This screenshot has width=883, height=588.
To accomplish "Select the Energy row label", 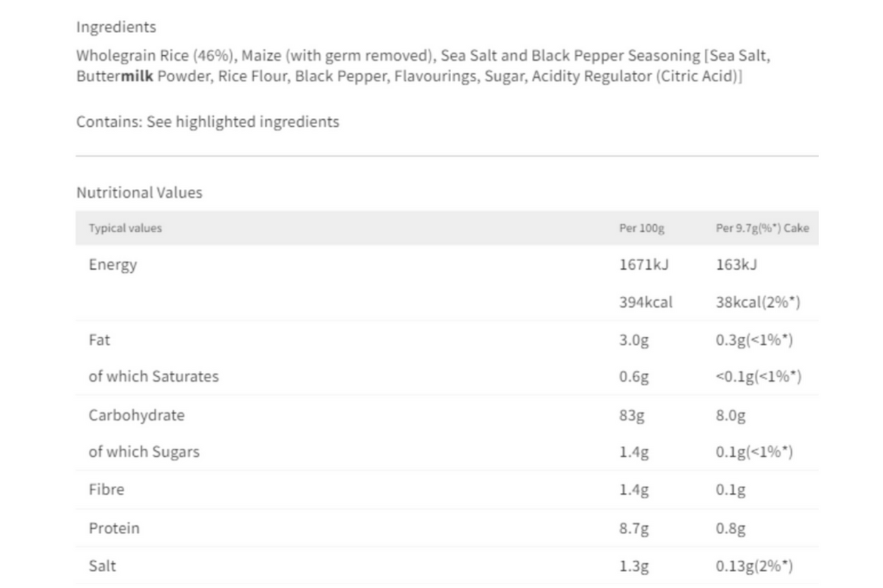I will pos(112,265).
